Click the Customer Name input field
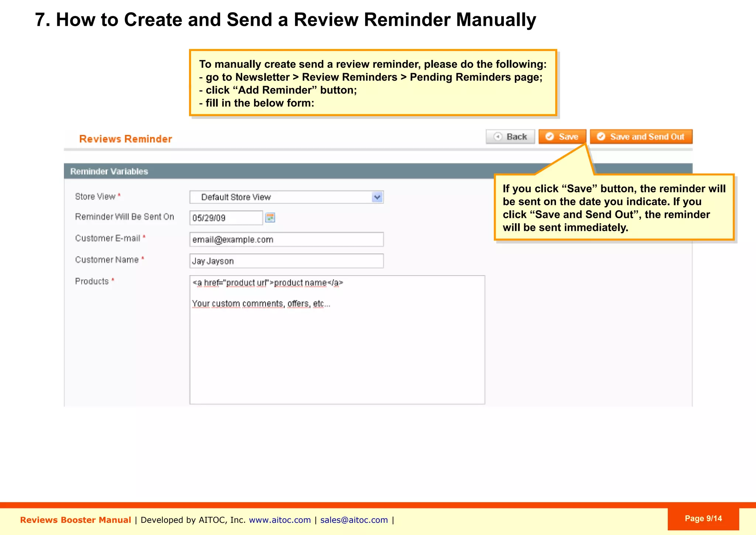This screenshot has width=756, height=535. point(286,261)
